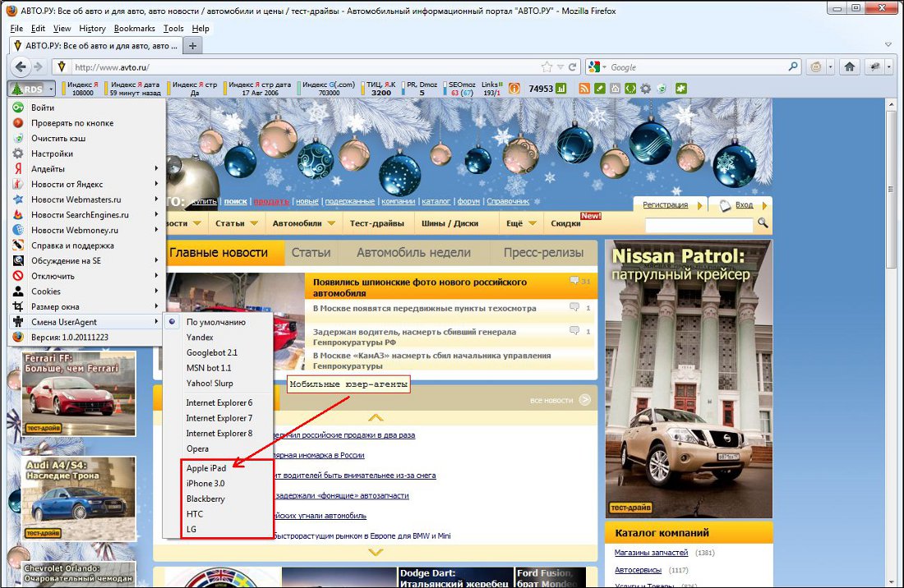Open RDS bar gear settings icon
This screenshot has height=588, width=904.
[x=645, y=89]
